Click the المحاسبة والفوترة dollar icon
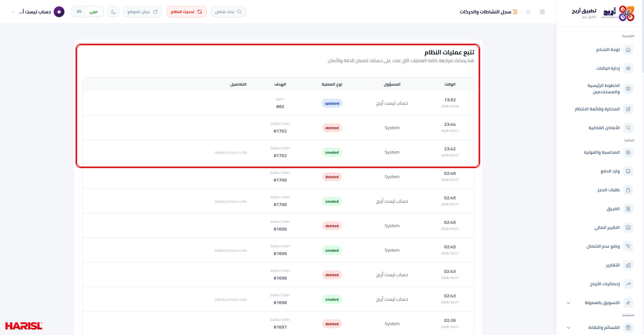 (628, 152)
